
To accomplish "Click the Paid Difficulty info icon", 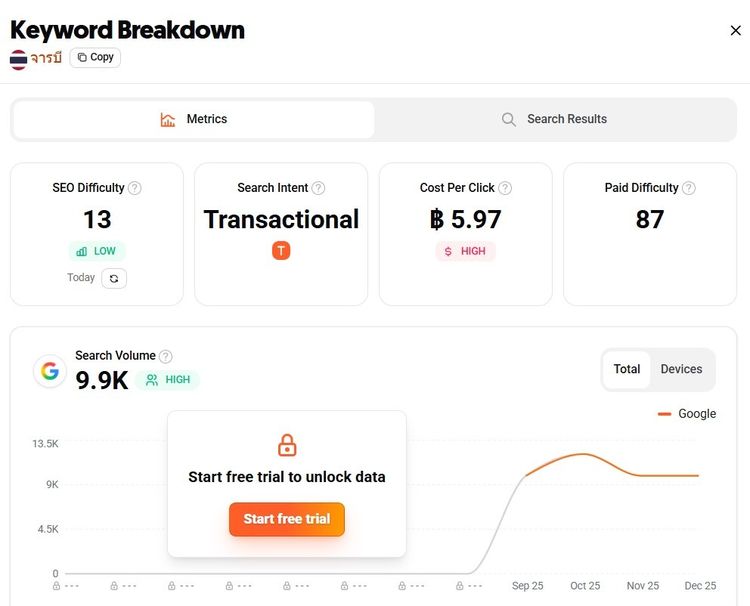I will point(688,188).
